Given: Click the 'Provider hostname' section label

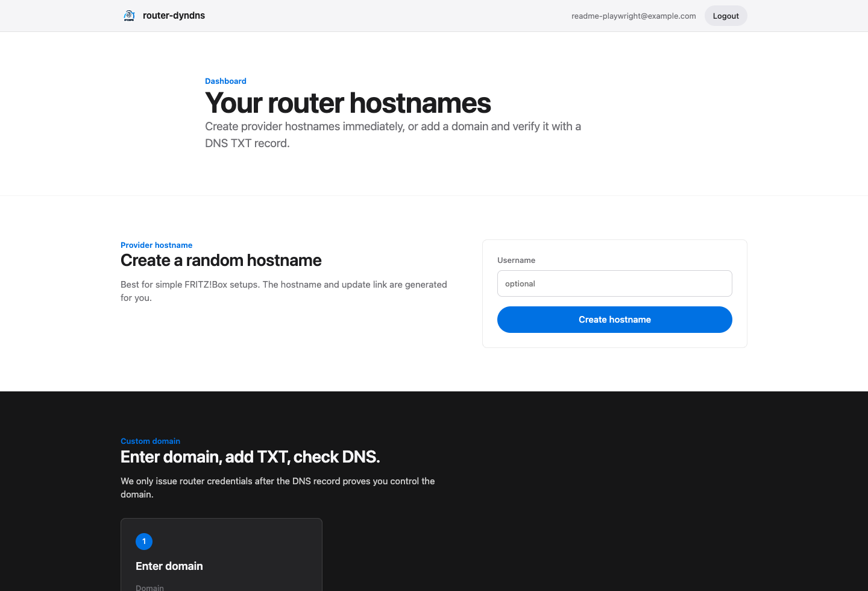Looking at the screenshot, I should click(x=157, y=245).
